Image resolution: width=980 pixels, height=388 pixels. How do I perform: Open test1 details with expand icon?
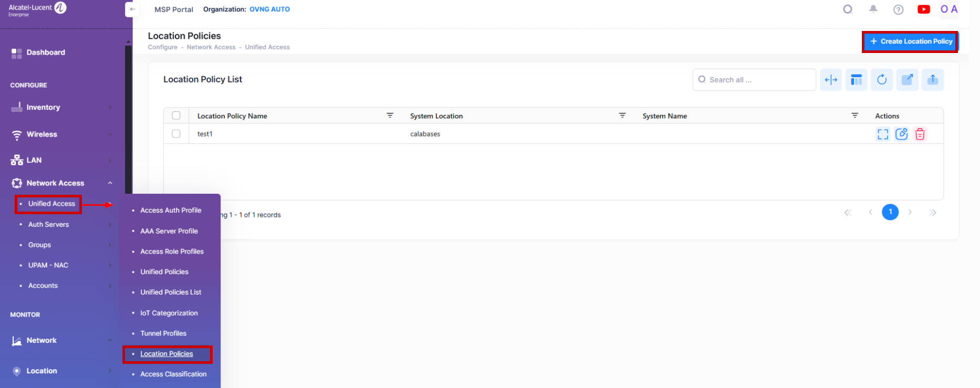(882, 134)
